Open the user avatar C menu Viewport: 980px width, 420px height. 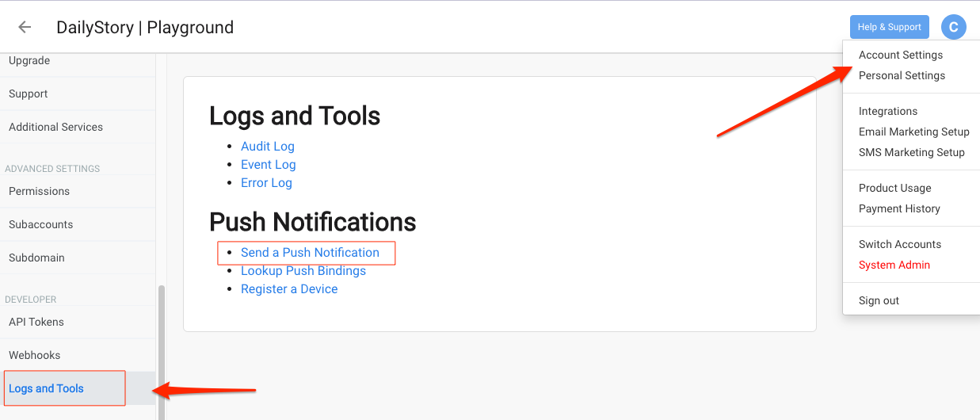953,27
